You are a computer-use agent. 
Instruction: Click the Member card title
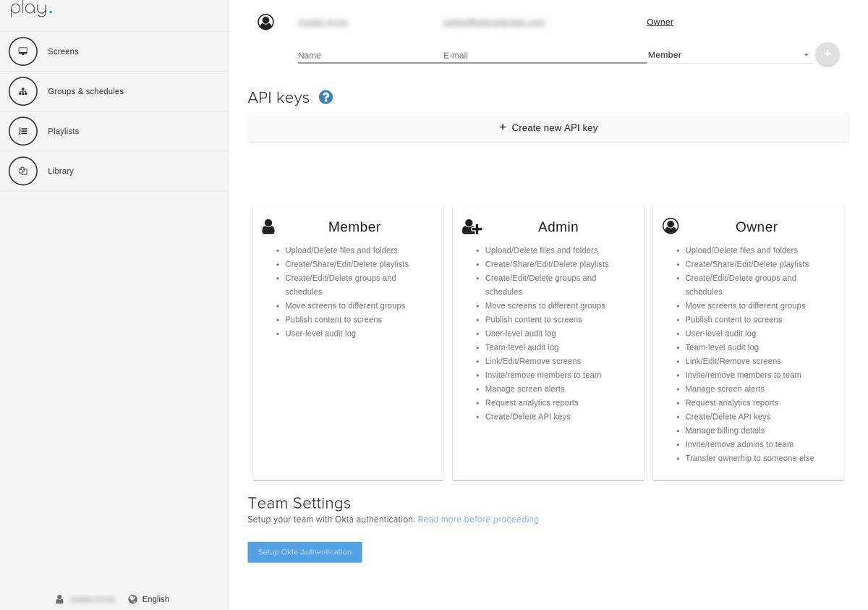point(354,226)
